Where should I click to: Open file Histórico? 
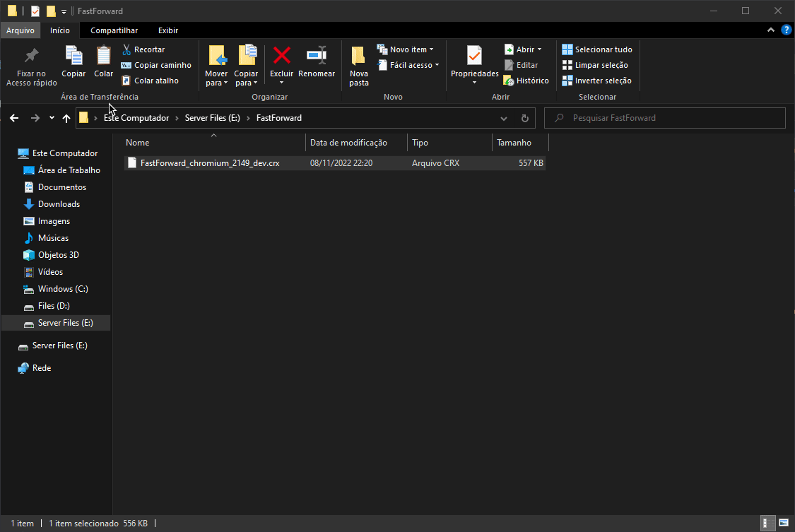[526, 81]
